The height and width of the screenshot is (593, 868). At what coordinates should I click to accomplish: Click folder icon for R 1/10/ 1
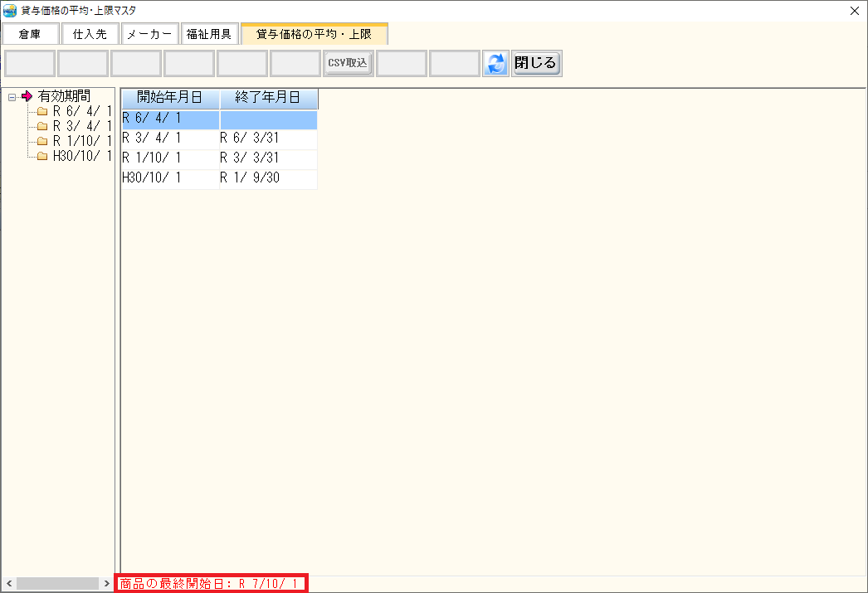(x=42, y=142)
